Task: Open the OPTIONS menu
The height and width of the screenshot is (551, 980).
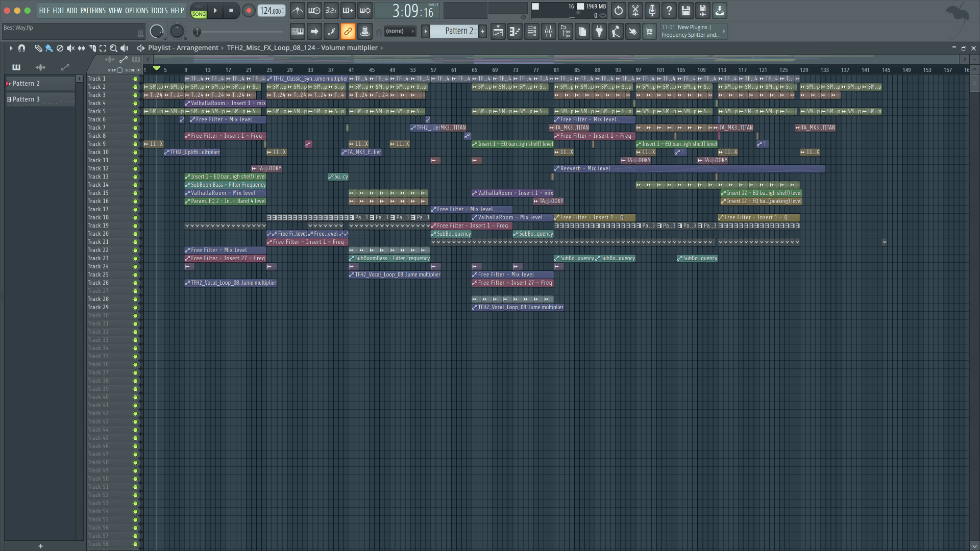Action: coord(137,10)
